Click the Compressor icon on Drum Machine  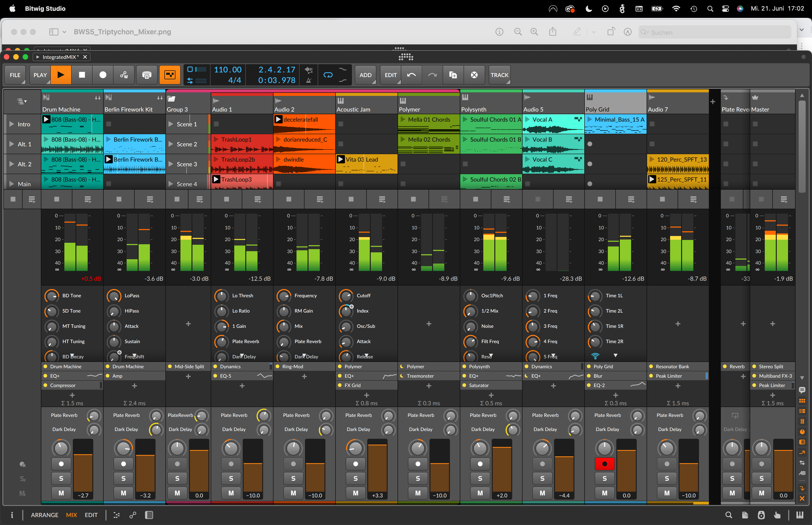pos(44,385)
